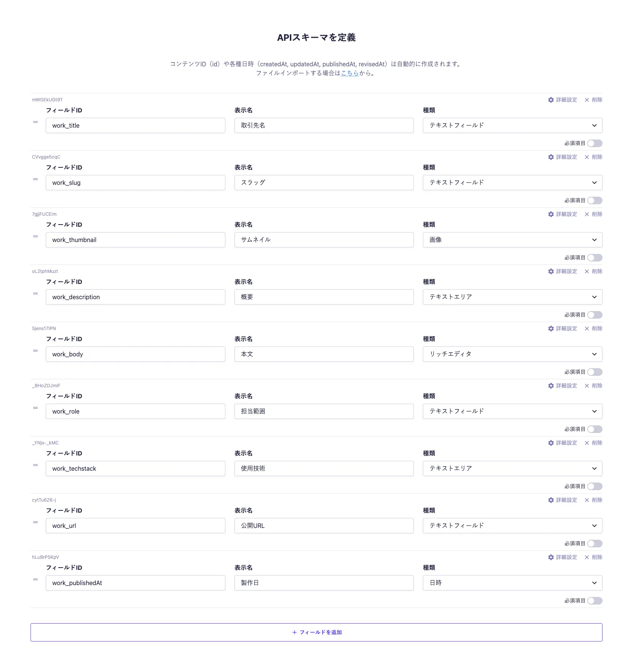
Task: Open type dropdown for work_slug field
Action: pyautogui.click(x=512, y=183)
